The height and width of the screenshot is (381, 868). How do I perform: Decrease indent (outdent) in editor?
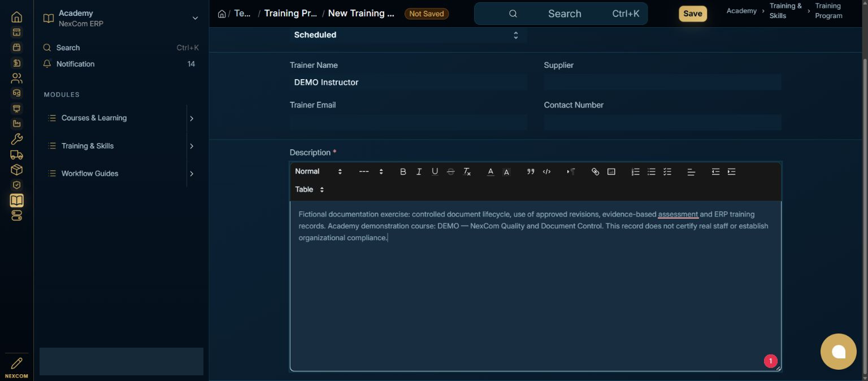click(715, 172)
